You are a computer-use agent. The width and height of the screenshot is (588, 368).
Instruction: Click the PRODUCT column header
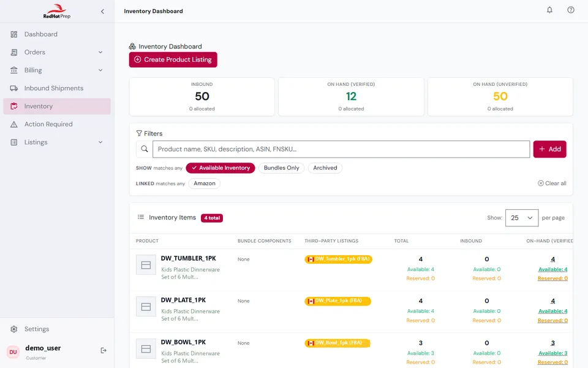tap(147, 240)
